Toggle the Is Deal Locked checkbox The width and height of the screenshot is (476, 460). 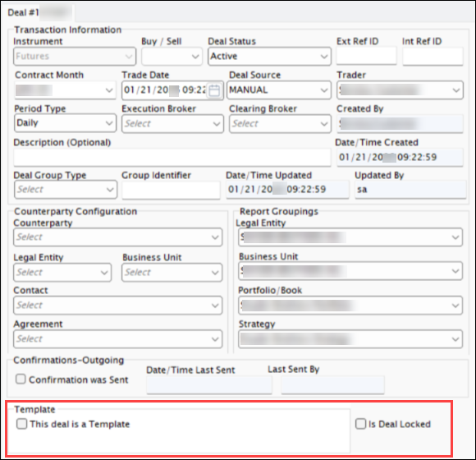[360, 424]
